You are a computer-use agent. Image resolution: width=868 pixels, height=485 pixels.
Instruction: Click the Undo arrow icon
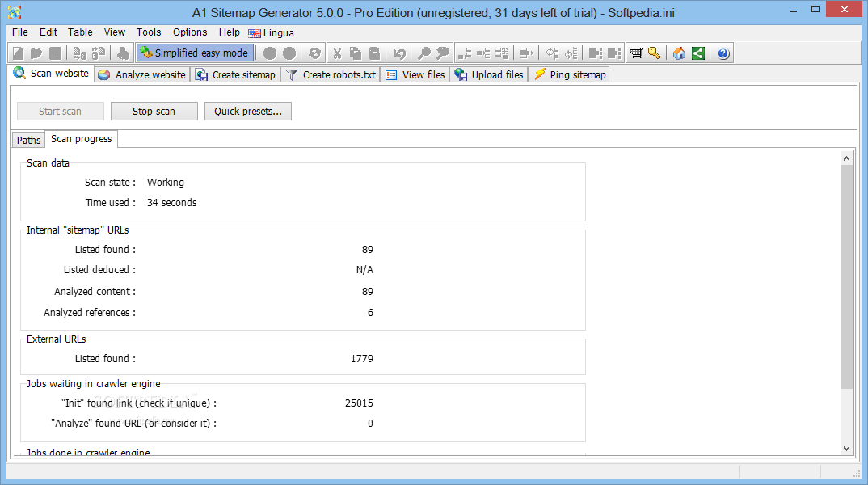pyautogui.click(x=399, y=53)
